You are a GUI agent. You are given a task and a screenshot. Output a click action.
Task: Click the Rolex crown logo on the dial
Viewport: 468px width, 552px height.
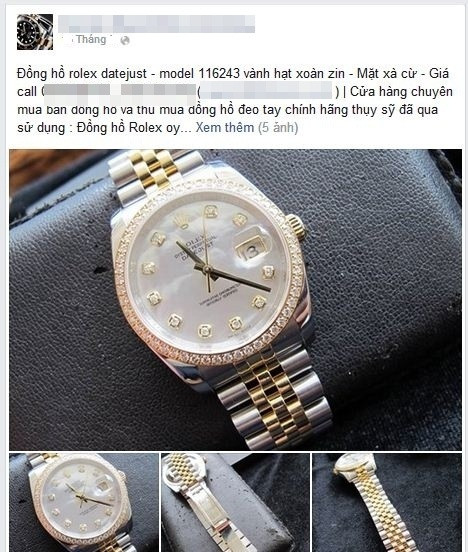(181, 221)
